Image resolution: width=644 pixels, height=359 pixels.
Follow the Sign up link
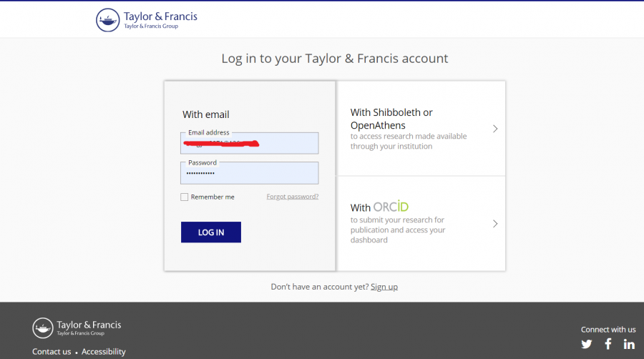pos(384,287)
